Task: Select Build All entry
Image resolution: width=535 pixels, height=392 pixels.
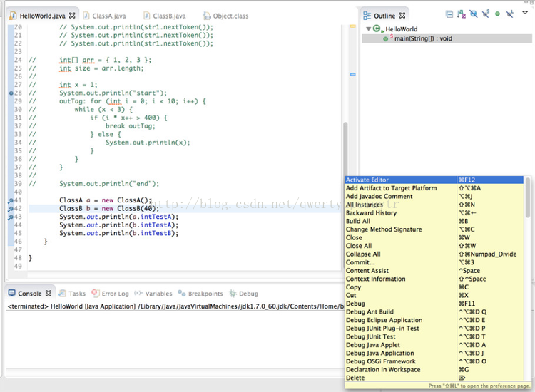Action: click(x=434, y=221)
